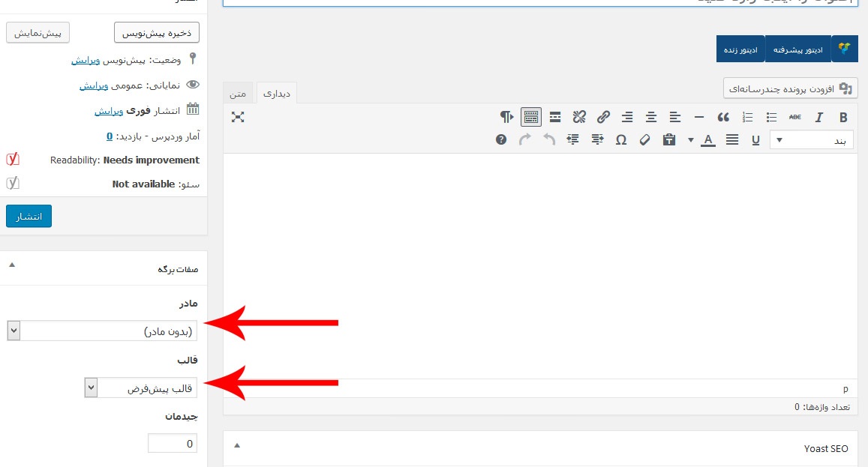Insert special character with Omega icon
This screenshot has height=467, width=868.
tap(620, 139)
